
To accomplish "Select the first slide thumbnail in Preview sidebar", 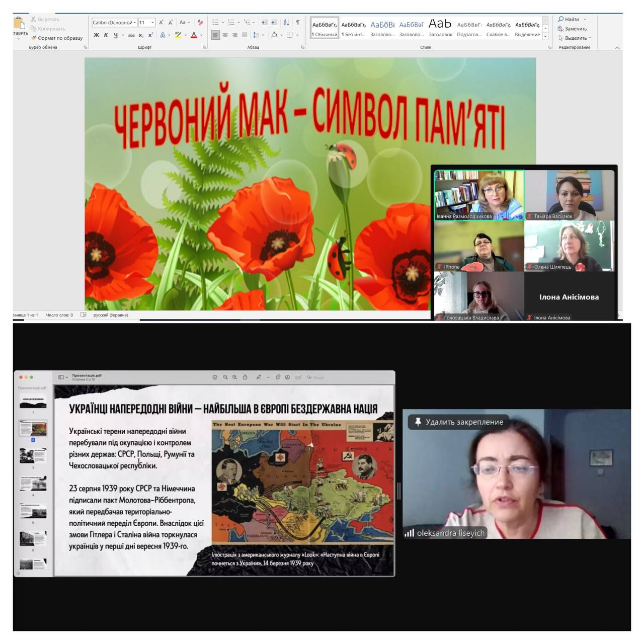I will pyautogui.click(x=33, y=401).
